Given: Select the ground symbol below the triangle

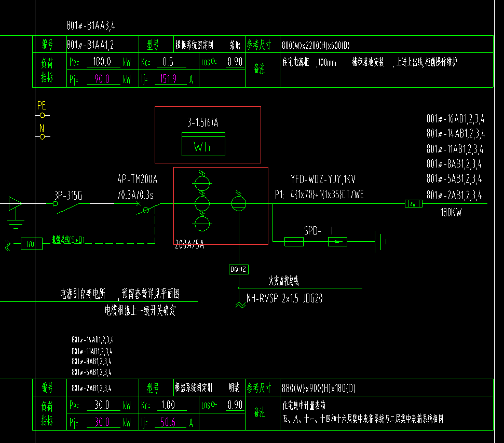Looking at the screenshot, I should tap(16, 224).
